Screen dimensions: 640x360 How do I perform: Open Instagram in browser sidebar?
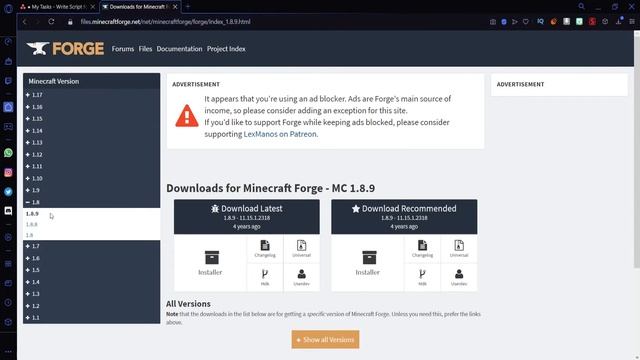click(8, 172)
